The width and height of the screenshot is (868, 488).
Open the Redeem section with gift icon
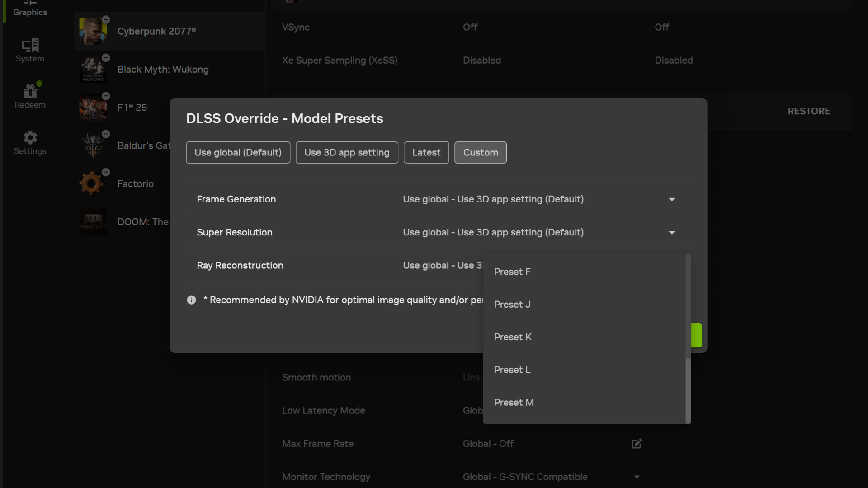coord(30,96)
